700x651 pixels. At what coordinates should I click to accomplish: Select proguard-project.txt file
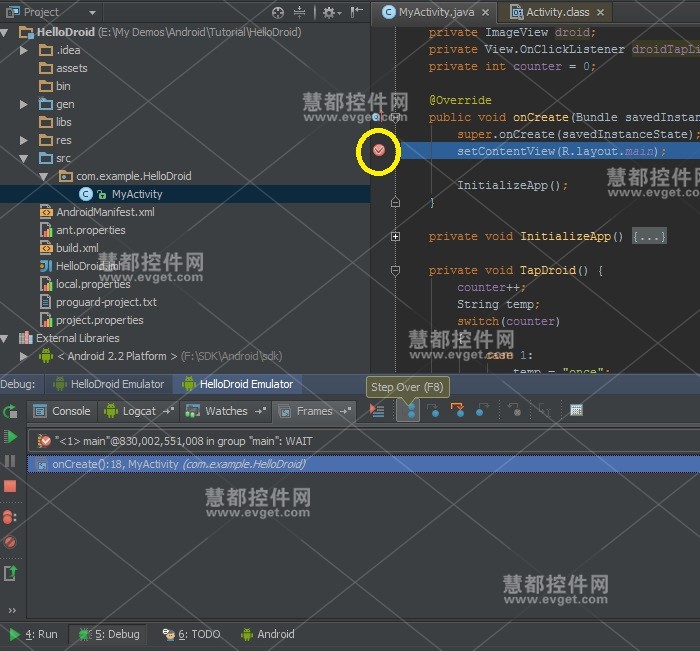click(x=98, y=302)
